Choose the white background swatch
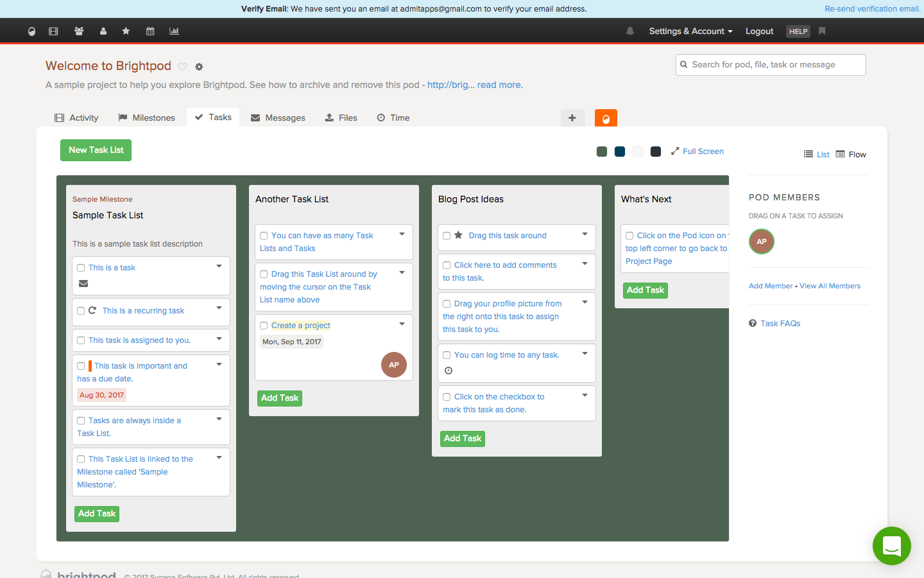The height and width of the screenshot is (578, 924). [638, 152]
